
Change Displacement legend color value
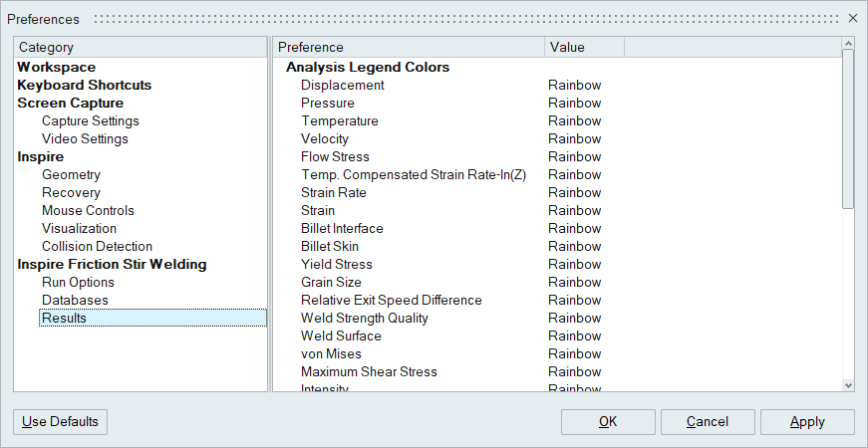pos(575,85)
